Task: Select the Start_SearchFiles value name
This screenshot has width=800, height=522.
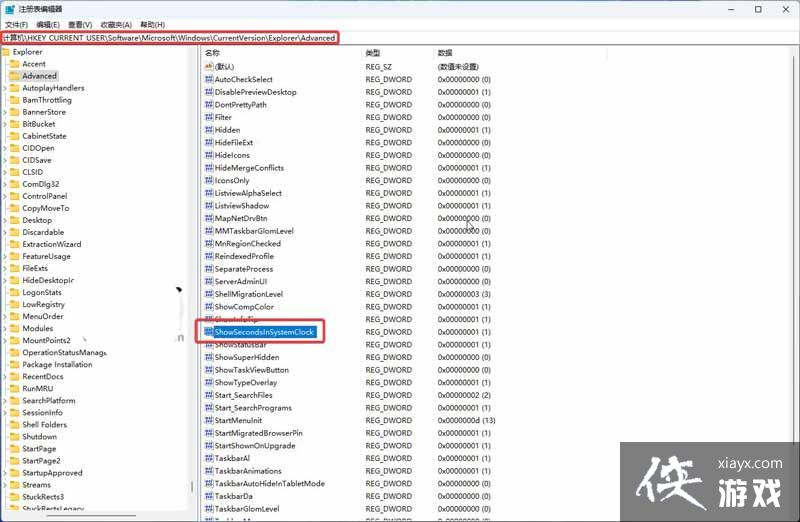Action: pyautogui.click(x=243, y=395)
